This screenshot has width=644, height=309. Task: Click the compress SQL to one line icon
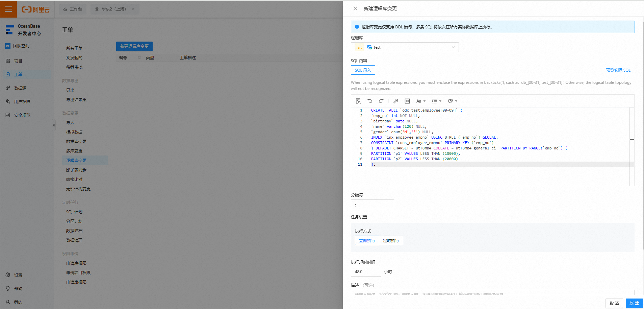(407, 101)
